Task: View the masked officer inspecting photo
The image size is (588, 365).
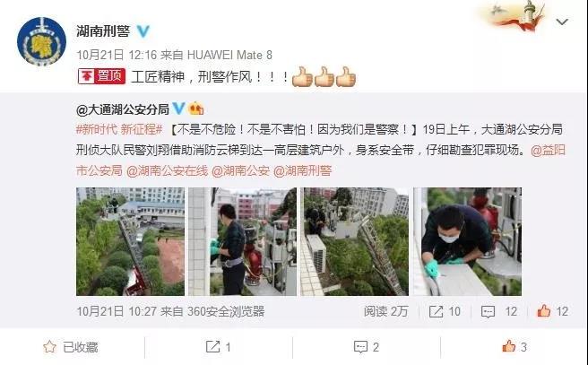Action: click(467, 241)
